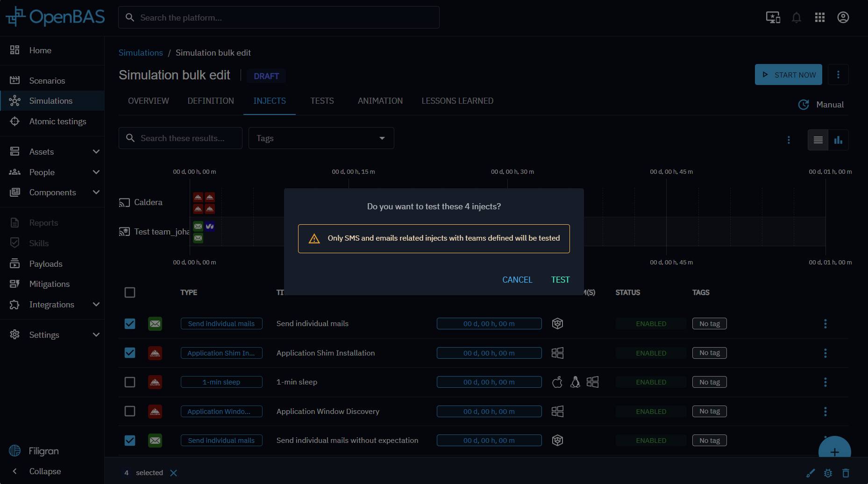The width and height of the screenshot is (868, 484).
Task: Click the bulk test bug icon
Action: point(828,473)
